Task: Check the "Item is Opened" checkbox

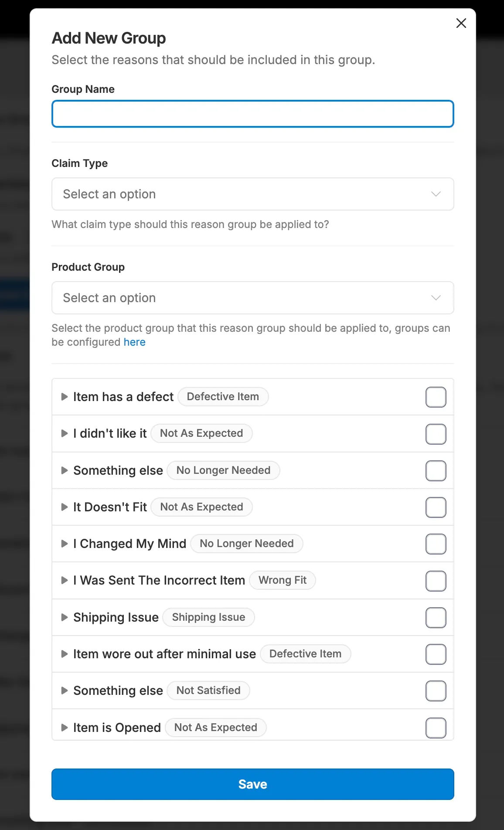Action: click(436, 727)
